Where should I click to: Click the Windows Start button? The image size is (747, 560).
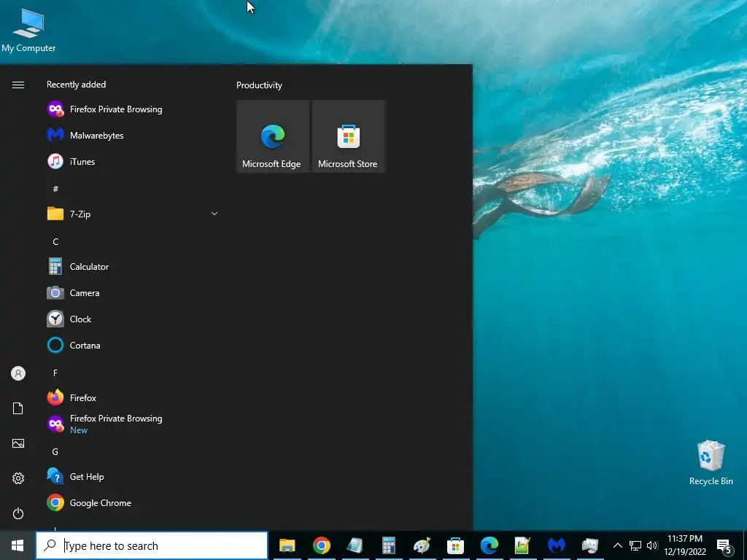coord(18,545)
